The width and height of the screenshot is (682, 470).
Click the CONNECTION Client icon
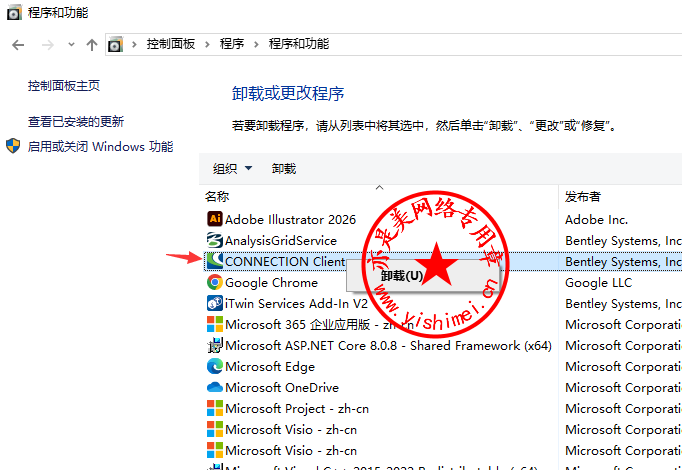[x=214, y=261]
